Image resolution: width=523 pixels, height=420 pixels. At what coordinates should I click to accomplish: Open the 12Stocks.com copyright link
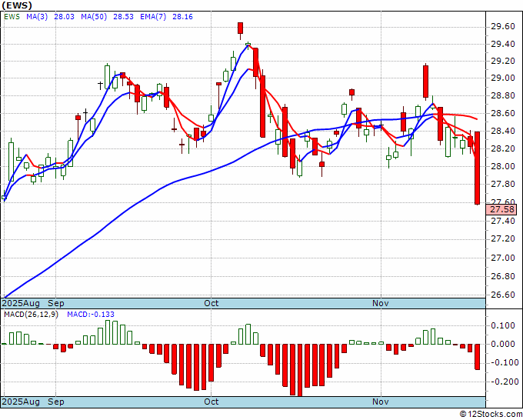(491, 415)
